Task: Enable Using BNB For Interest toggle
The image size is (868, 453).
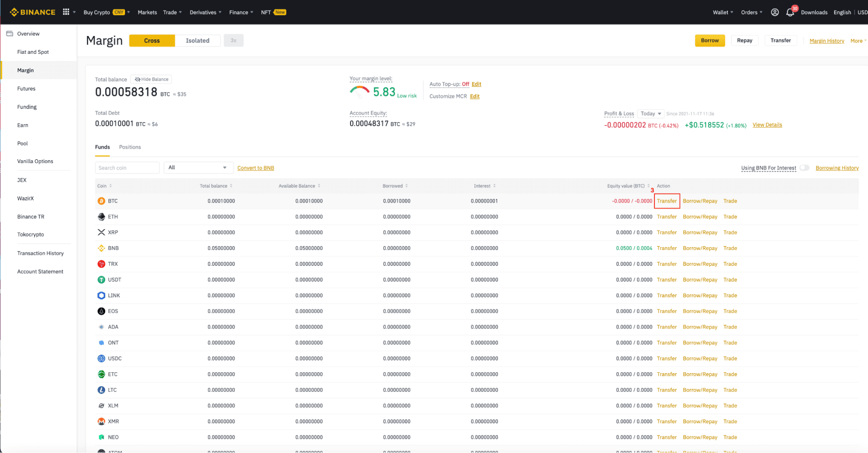Action: pyautogui.click(x=805, y=168)
